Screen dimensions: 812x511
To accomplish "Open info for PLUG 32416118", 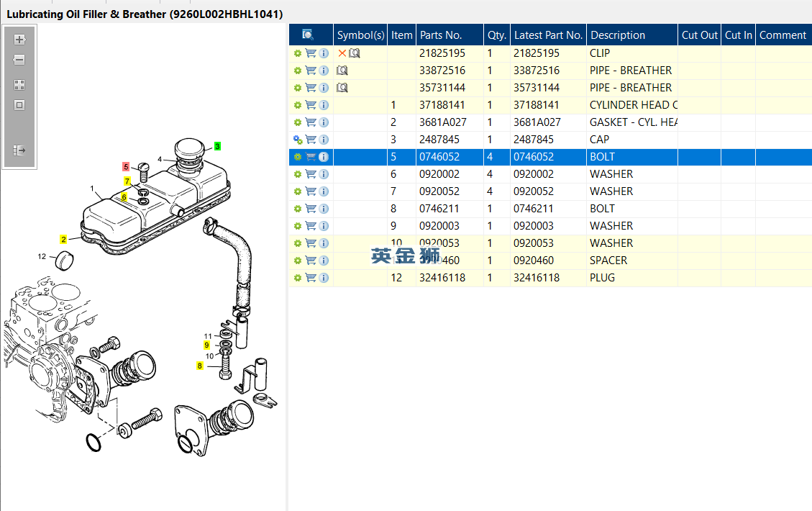I will pos(324,278).
